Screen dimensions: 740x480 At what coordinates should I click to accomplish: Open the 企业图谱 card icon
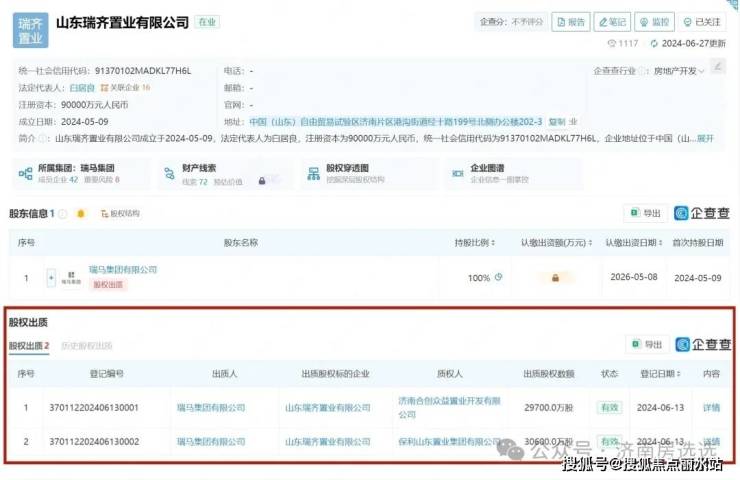(458, 174)
